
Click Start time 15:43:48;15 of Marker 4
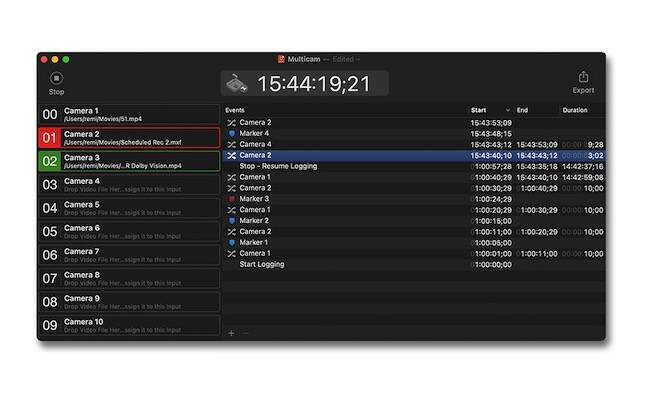(x=491, y=134)
